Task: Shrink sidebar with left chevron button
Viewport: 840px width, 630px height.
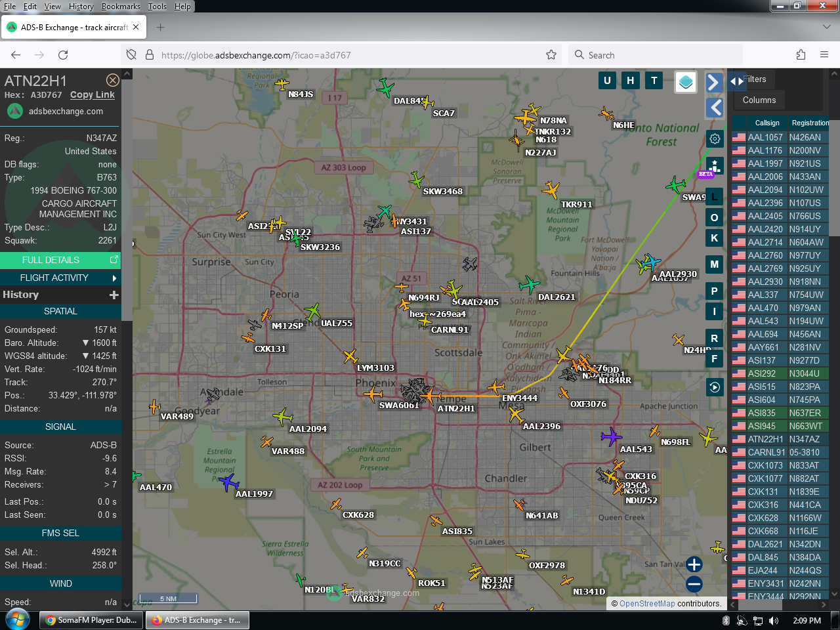Action: pyautogui.click(x=714, y=108)
